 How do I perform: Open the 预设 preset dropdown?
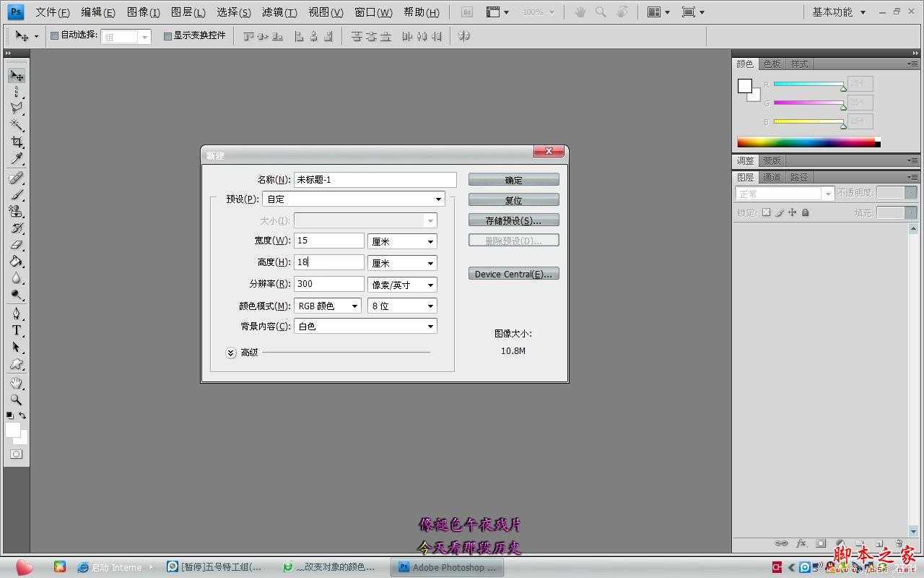pyautogui.click(x=353, y=199)
